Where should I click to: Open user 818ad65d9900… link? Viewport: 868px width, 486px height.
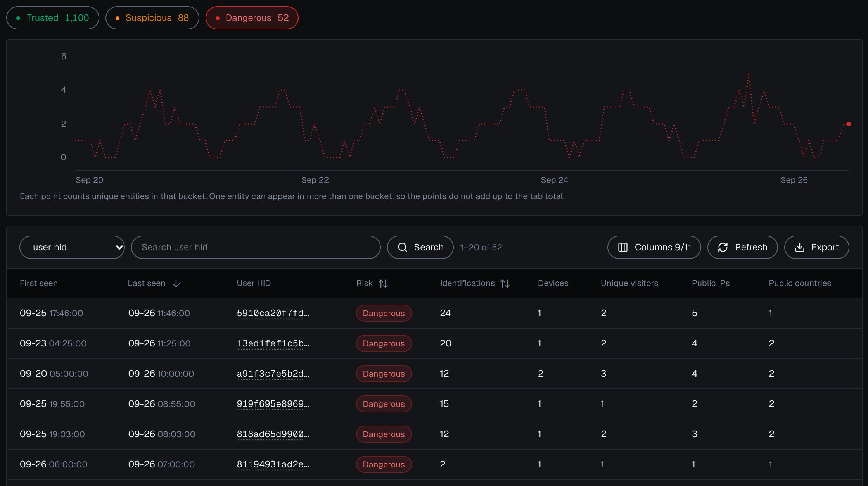pos(273,434)
